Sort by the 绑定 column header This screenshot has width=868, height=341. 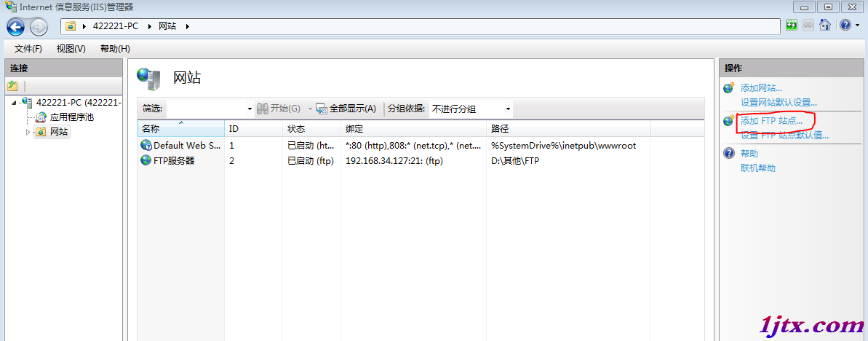413,129
